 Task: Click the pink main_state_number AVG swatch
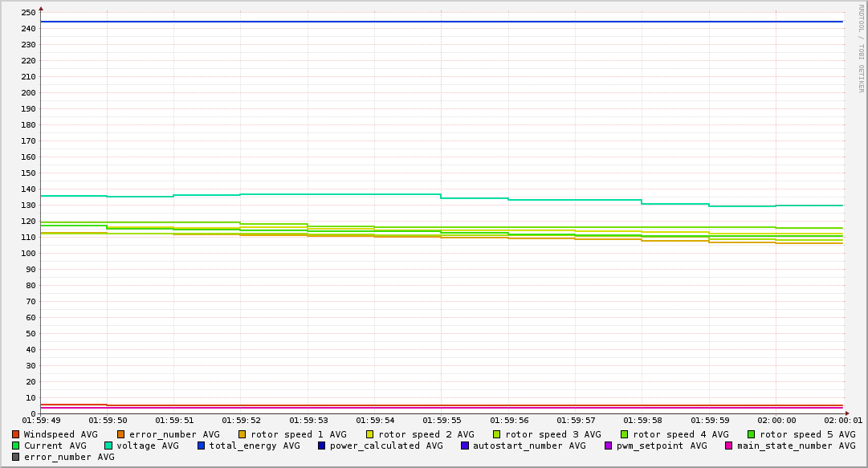tap(729, 446)
